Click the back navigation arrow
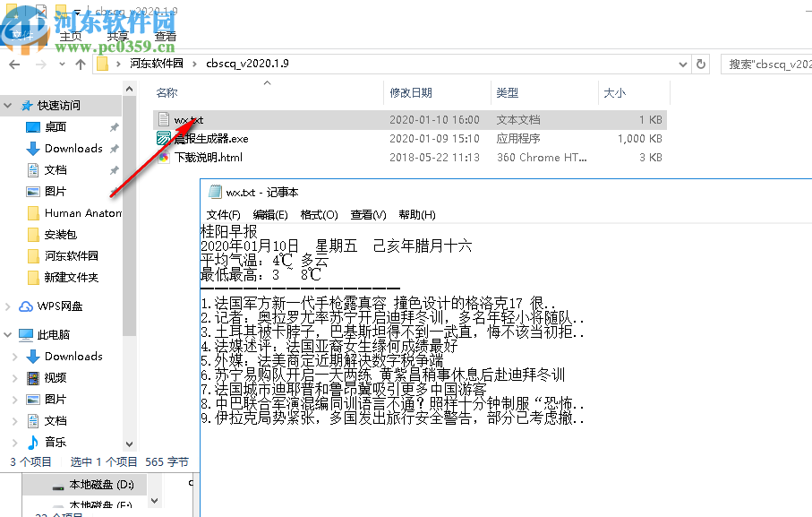 (x=14, y=64)
